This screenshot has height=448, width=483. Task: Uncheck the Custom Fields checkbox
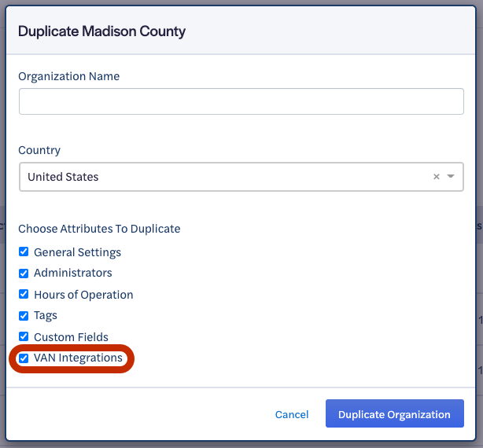24,336
